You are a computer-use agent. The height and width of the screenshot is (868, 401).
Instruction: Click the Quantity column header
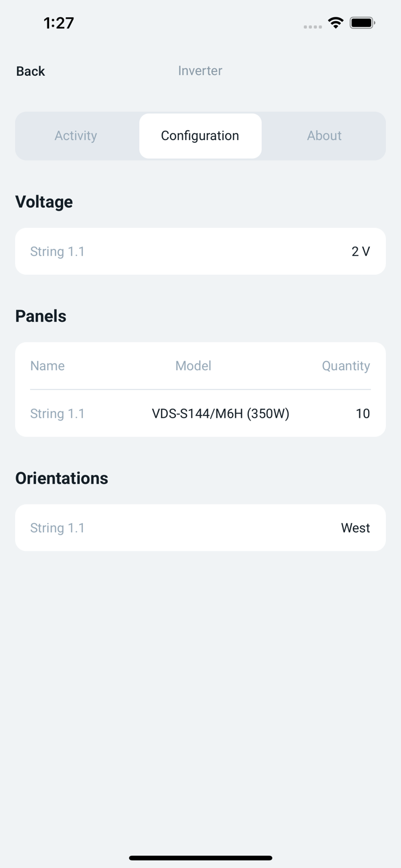[x=345, y=366]
